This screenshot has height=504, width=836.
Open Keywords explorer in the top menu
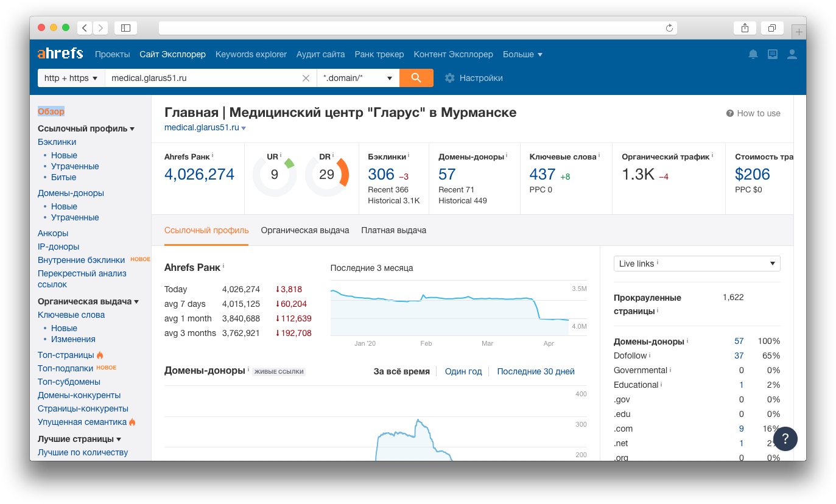click(251, 54)
